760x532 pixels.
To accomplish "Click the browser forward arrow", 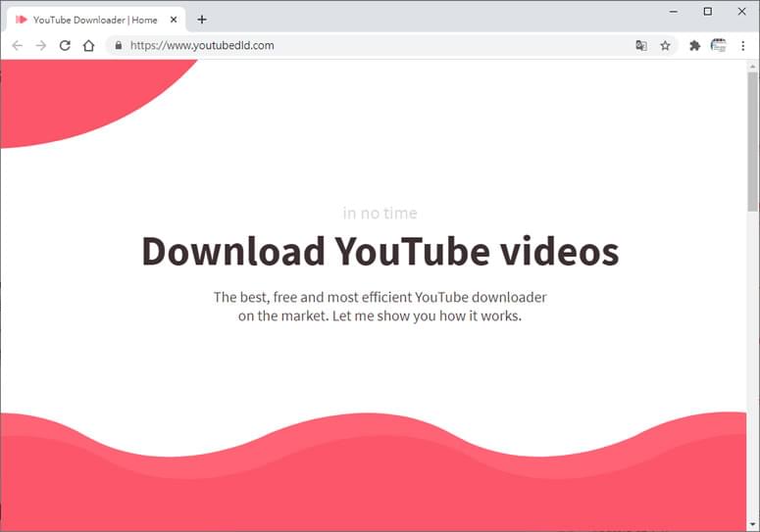I will coord(41,45).
